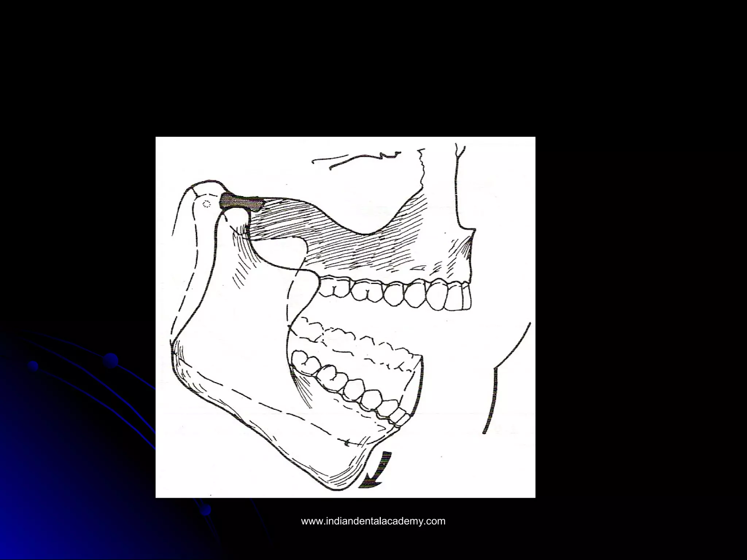Click the blue dot below the diagram
747x560 pixels.
coord(206,510)
